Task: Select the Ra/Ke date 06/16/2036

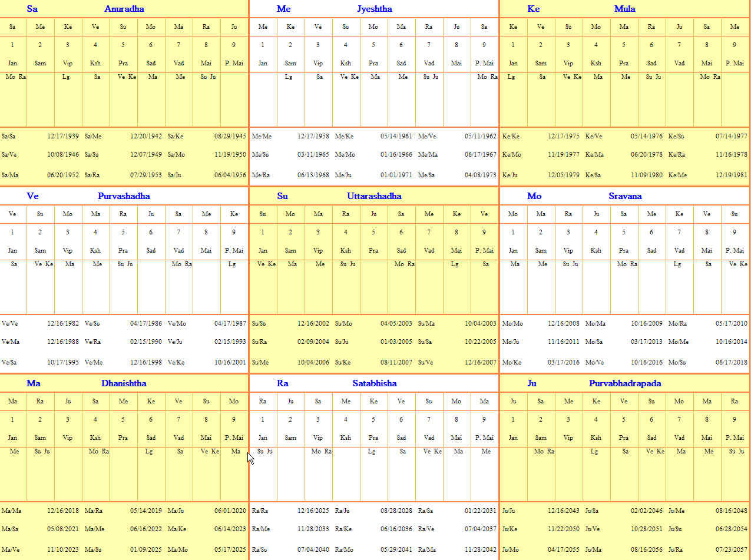Action: pos(396,529)
